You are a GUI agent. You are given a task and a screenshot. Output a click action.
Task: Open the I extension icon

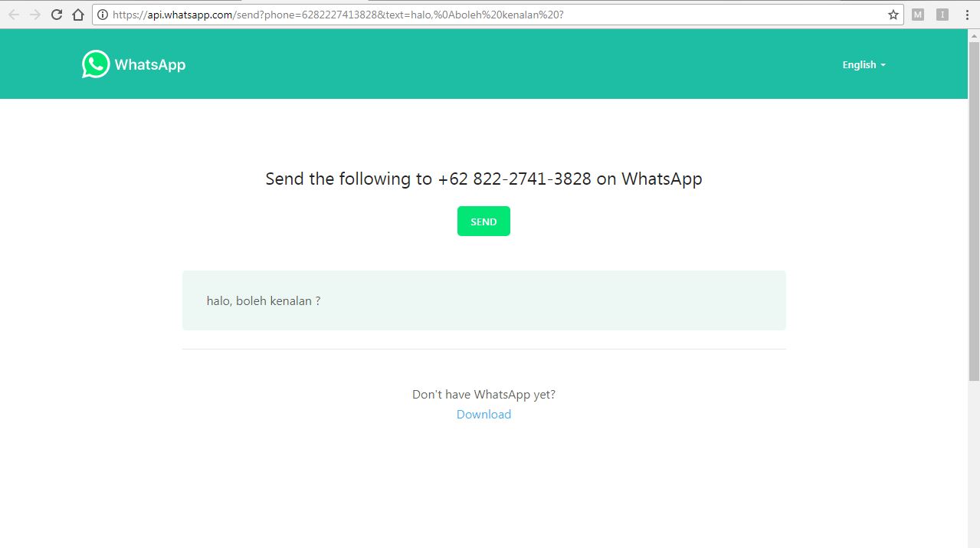click(x=942, y=15)
